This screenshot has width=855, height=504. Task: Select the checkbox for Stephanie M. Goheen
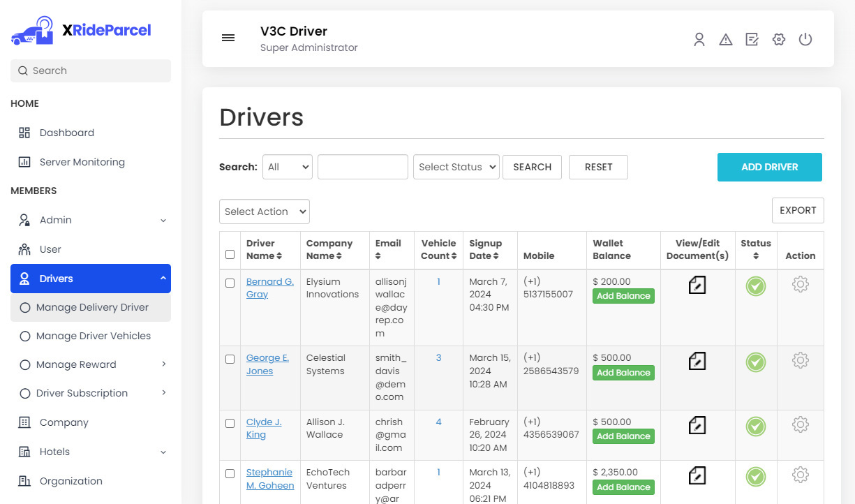(x=230, y=474)
